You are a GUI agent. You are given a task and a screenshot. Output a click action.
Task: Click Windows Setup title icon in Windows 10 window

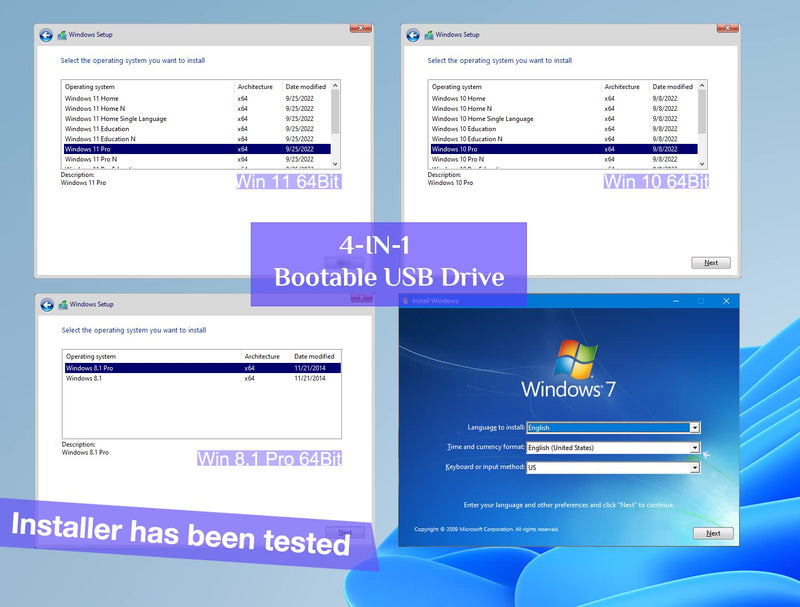(x=429, y=35)
